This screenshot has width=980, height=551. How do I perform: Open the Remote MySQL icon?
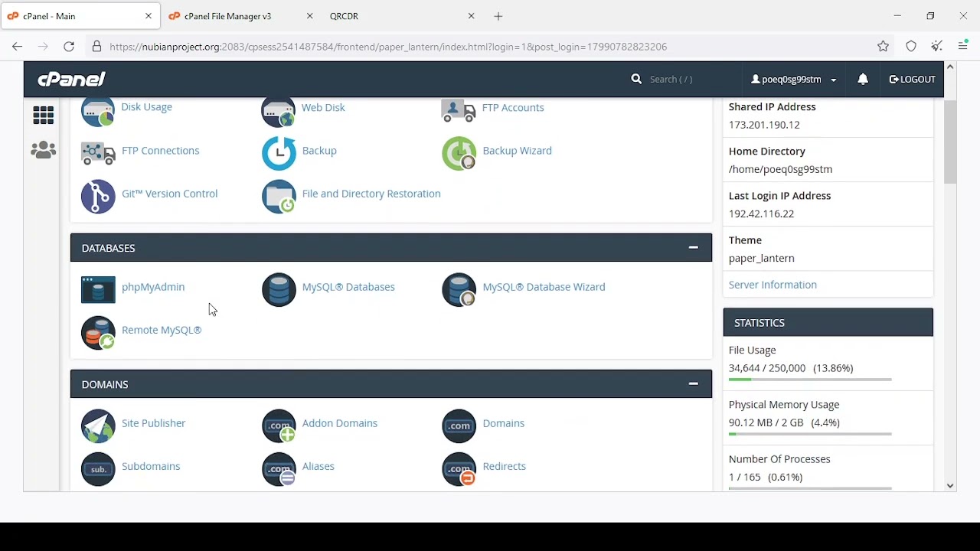[x=98, y=333]
